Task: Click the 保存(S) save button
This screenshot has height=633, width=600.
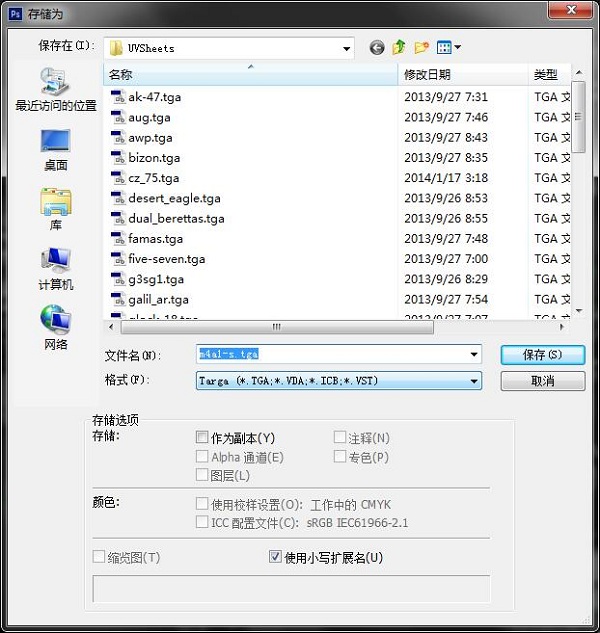Action: [543, 355]
